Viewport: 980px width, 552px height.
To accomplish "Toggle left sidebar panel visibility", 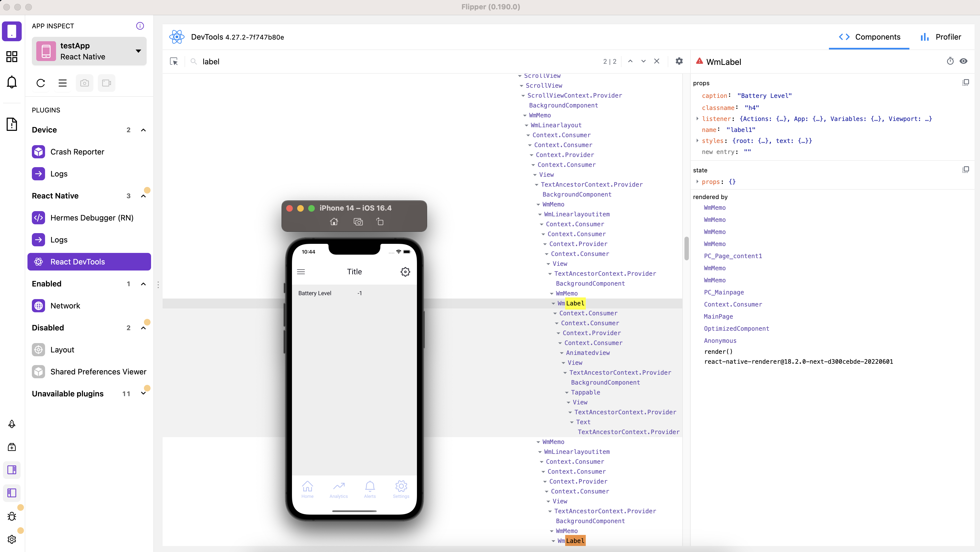I will [12, 493].
